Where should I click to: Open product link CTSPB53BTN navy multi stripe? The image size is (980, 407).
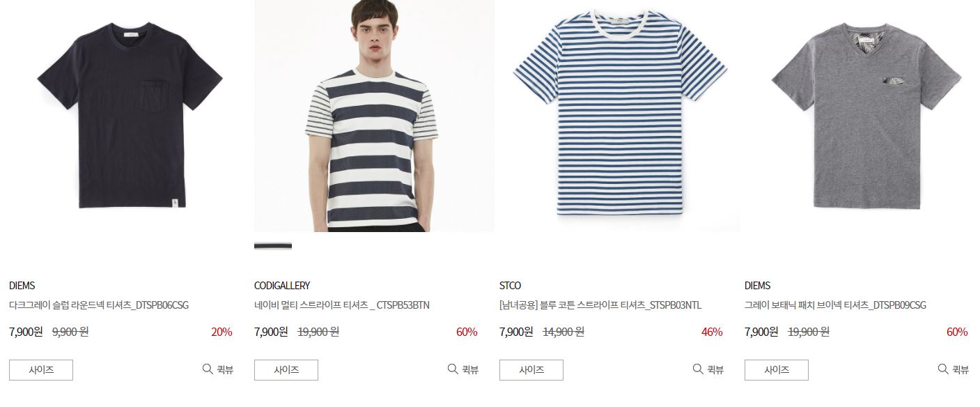pos(342,305)
